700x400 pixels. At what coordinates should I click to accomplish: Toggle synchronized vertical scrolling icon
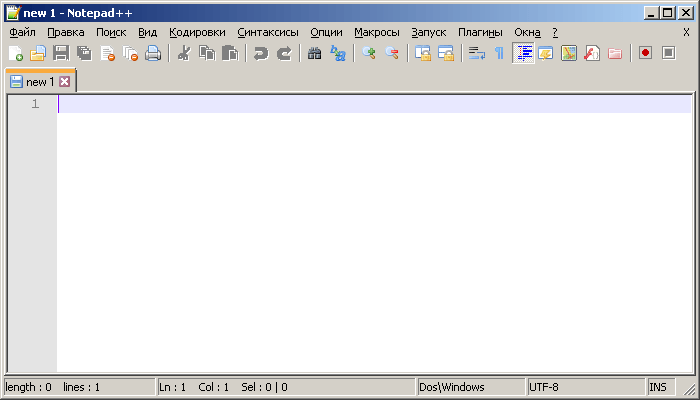click(x=422, y=53)
